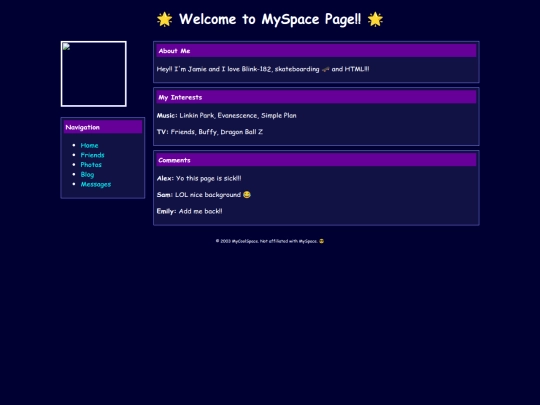The image size is (540, 405).
Task: Open the Home navigation link
Action: point(89,145)
